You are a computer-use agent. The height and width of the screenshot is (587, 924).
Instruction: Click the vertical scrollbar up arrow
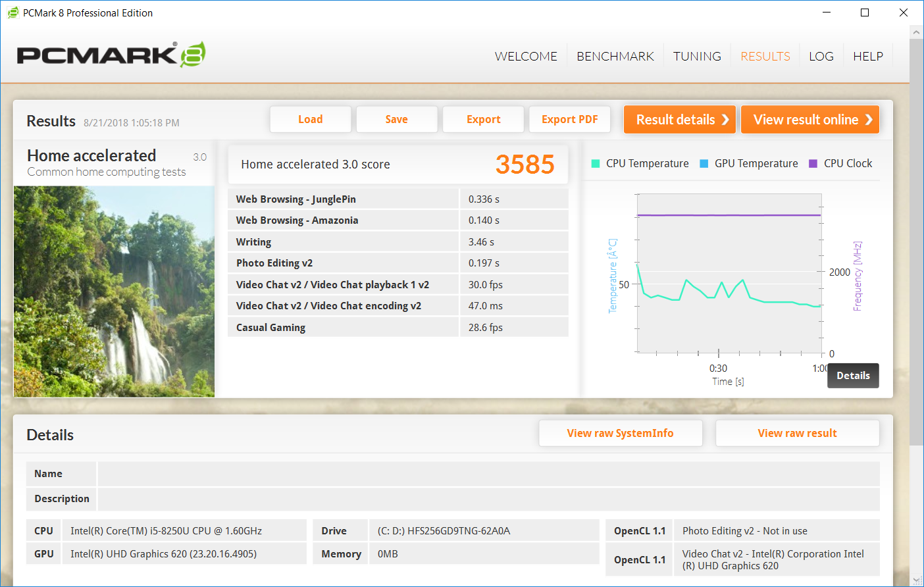916,32
